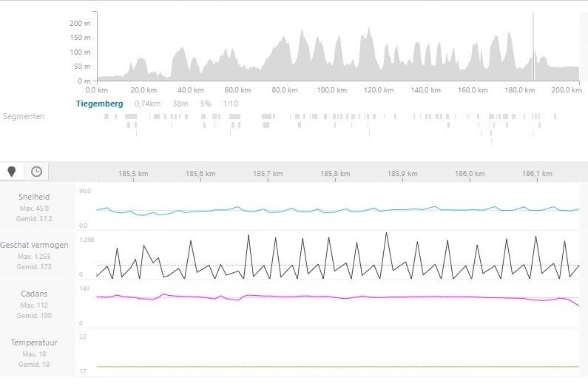This screenshot has height=392, width=588.
Task: Click the 200 m elevation axis label
Action: coord(80,23)
